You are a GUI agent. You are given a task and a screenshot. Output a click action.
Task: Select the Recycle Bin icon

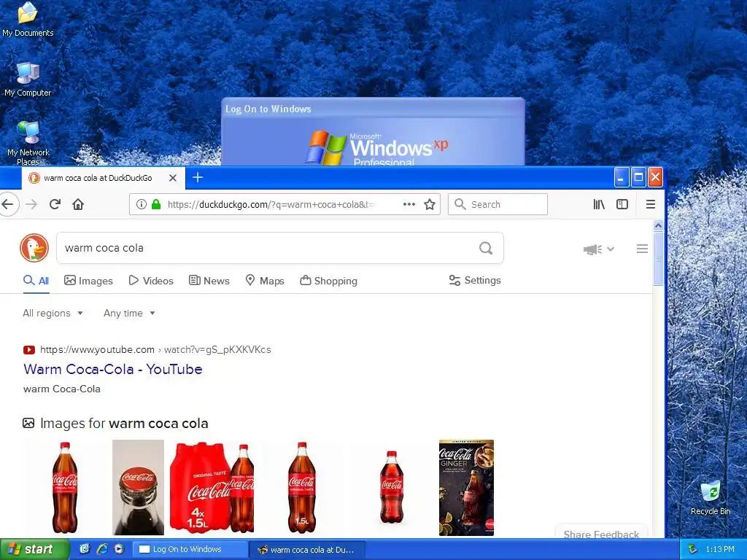click(x=711, y=498)
